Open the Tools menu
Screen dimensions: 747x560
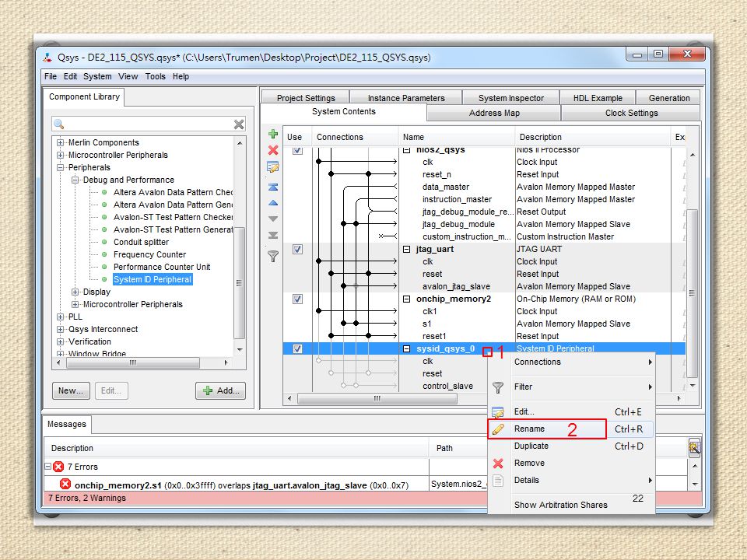pyautogui.click(x=156, y=76)
